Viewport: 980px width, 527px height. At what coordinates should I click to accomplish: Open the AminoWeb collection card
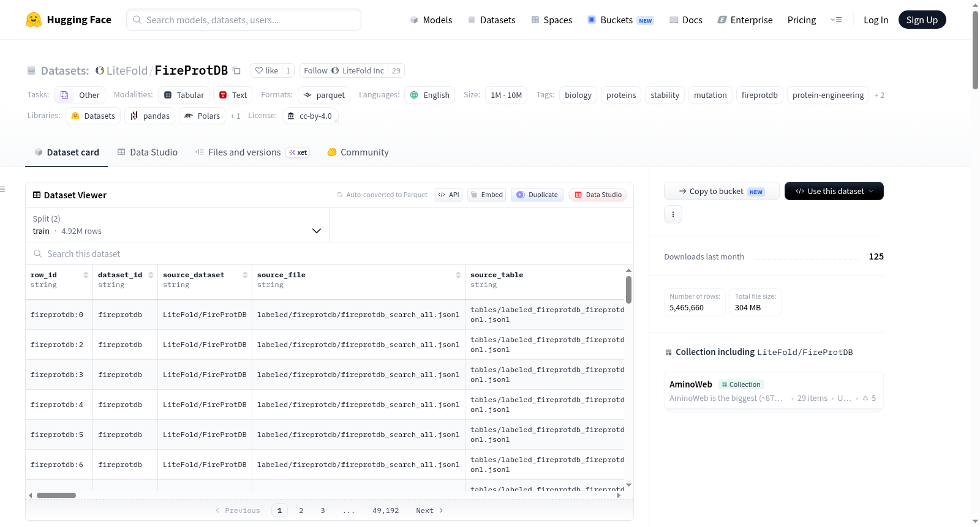click(x=774, y=391)
